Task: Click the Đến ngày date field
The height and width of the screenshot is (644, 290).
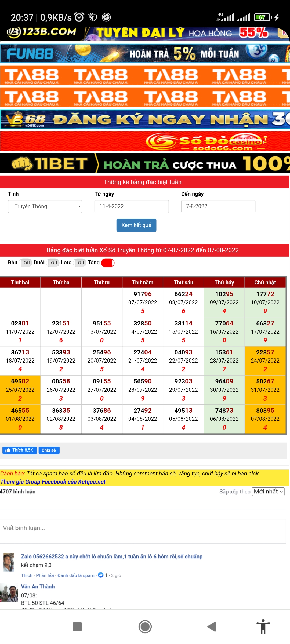Action: pos(218,206)
